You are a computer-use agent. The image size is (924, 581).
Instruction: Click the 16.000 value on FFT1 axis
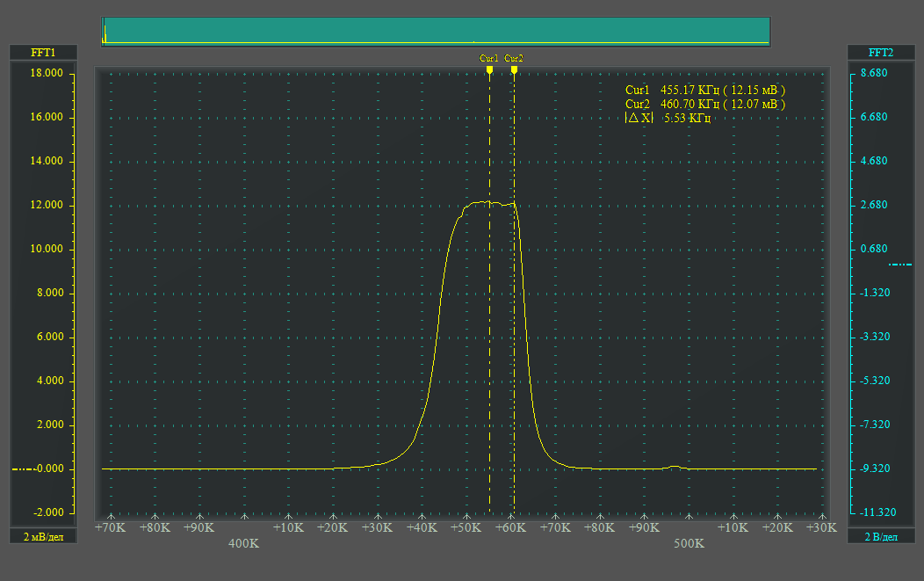(47, 117)
